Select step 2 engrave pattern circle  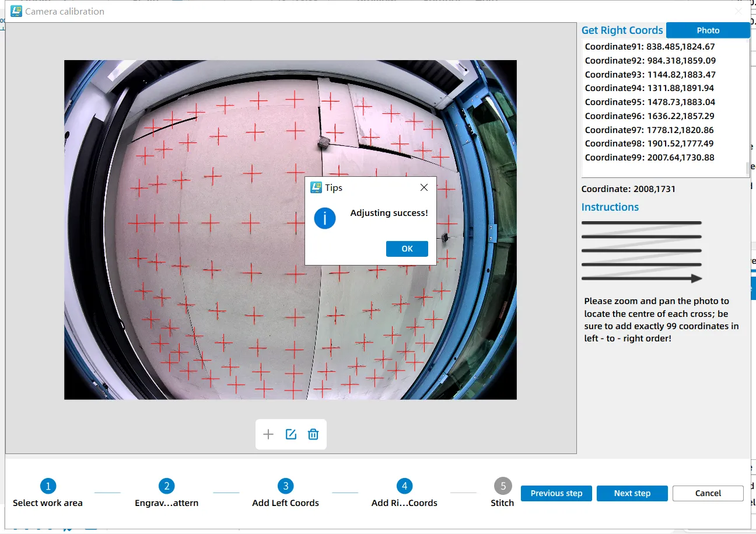point(166,486)
